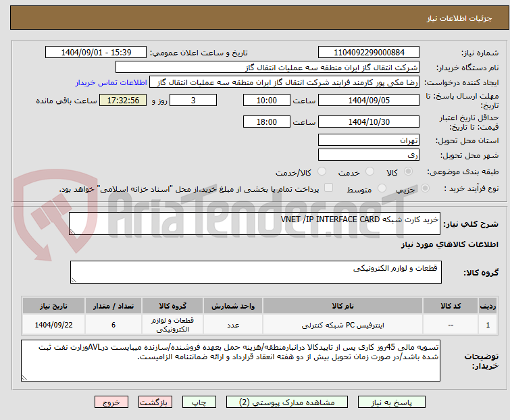This screenshot has width=510, height=420.
Task: Click the row number cell 1
Action: (488, 324)
